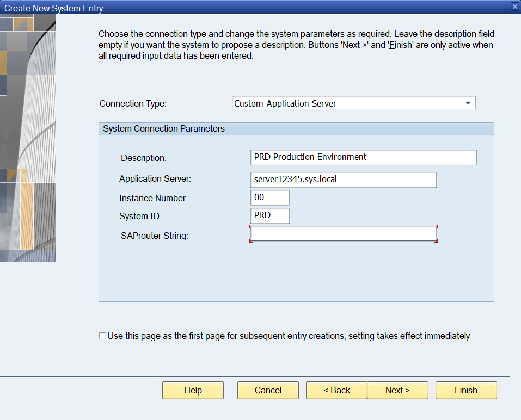Go back using the '< Back' button

point(336,390)
